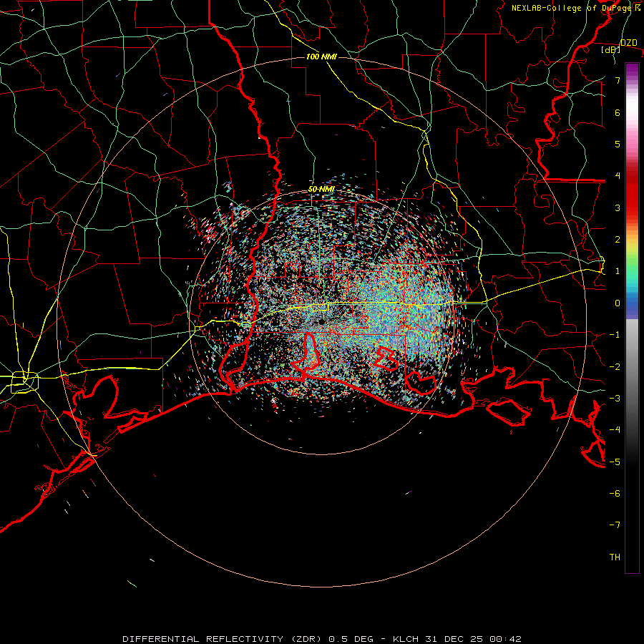
Task: Click the -1 scale value
Action: 615,335
